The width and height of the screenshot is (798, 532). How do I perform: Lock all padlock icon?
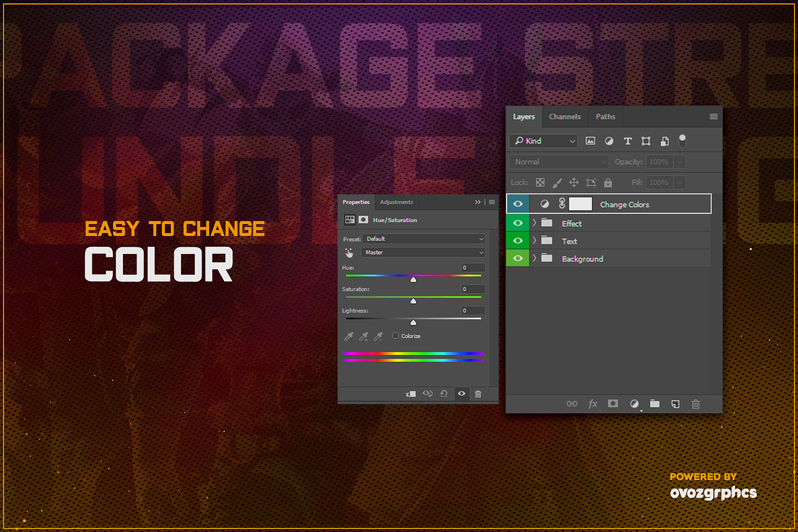[x=608, y=182]
